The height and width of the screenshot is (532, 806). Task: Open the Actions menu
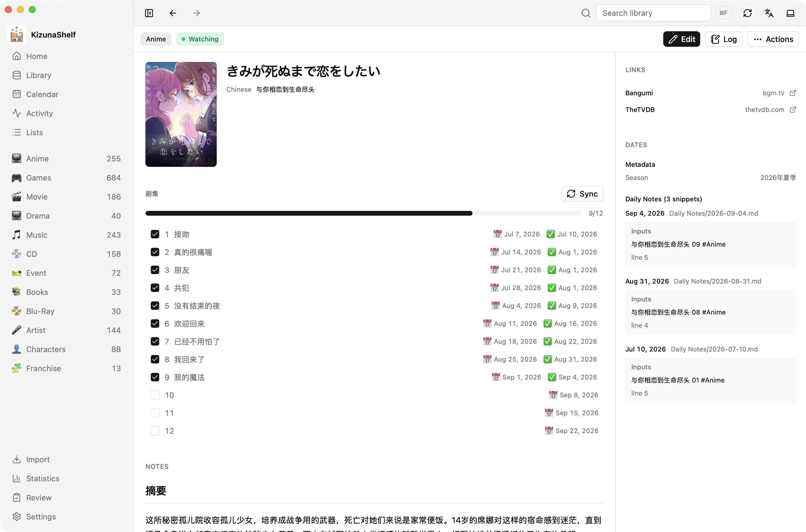coord(773,39)
